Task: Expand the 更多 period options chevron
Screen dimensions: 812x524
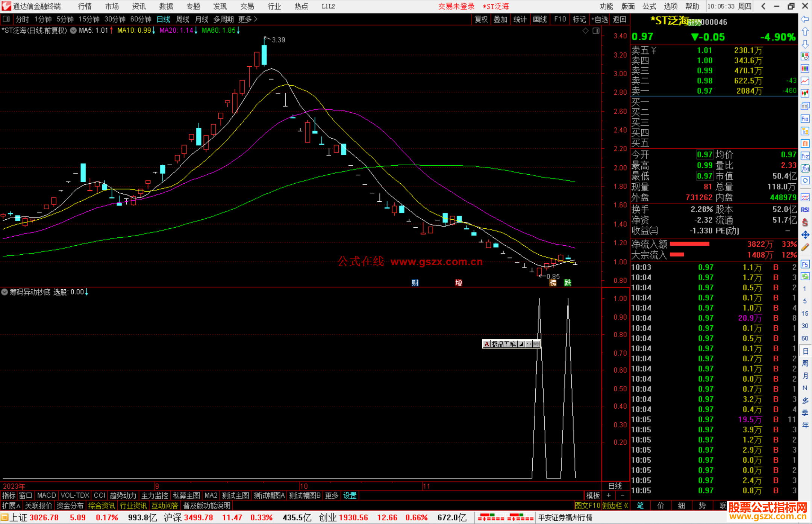Action: 256,19
